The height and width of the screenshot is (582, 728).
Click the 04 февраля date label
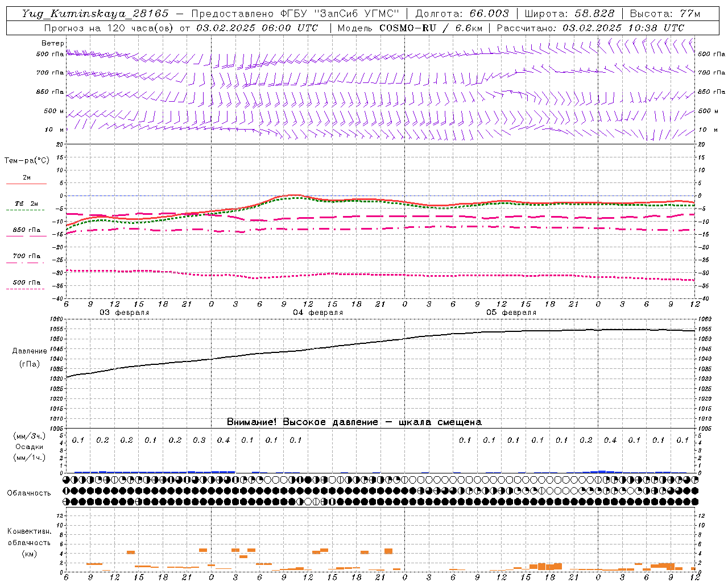(318, 313)
